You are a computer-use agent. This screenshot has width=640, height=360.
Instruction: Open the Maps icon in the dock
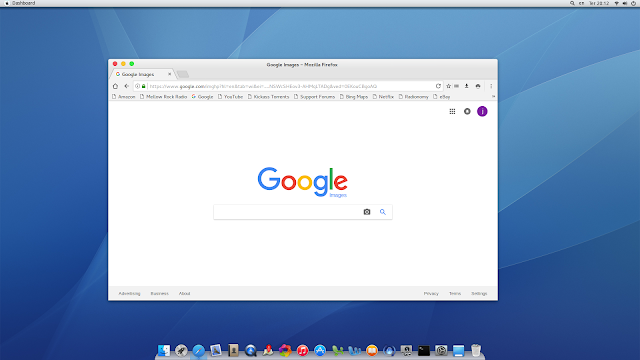268,350
